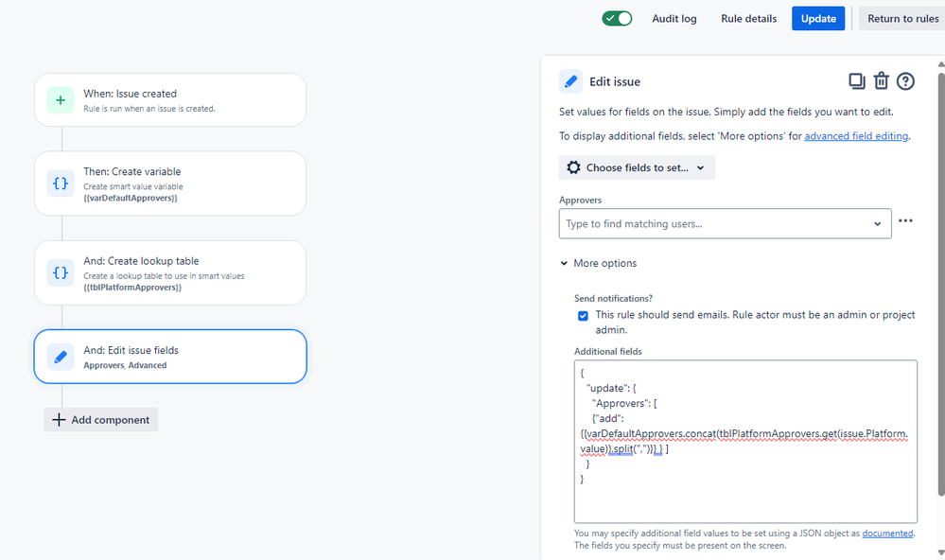The width and height of the screenshot is (945, 560).
Task: Click the Edit issue header pencil icon
Action: [570, 81]
